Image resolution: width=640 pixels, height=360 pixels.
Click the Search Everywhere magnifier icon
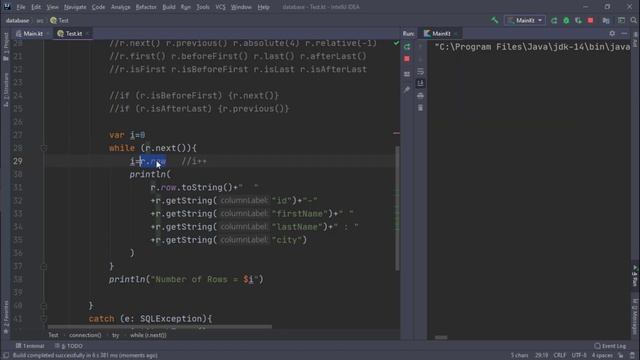[x=633, y=20]
